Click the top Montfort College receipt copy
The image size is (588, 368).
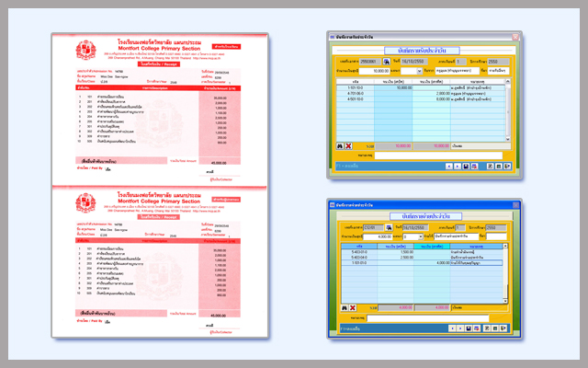[159, 109]
